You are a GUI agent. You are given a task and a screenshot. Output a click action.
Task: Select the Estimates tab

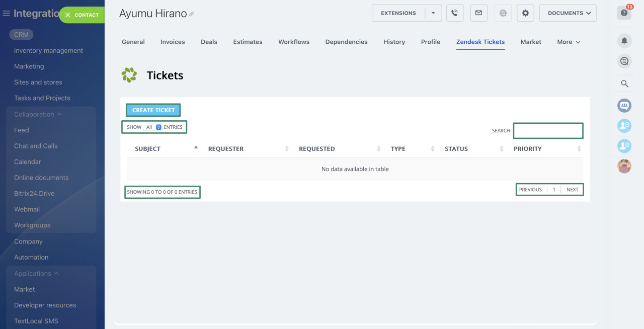[x=248, y=42]
